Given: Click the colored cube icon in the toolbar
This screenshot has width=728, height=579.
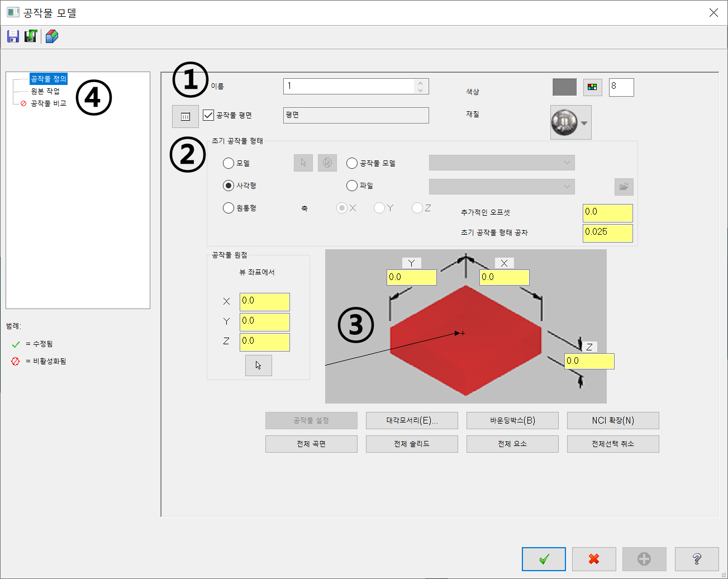Looking at the screenshot, I should coord(52,36).
